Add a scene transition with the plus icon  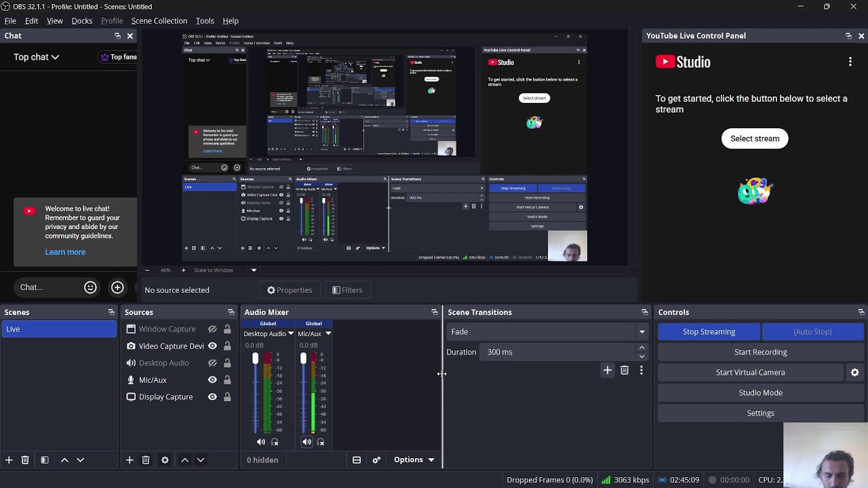tap(608, 370)
